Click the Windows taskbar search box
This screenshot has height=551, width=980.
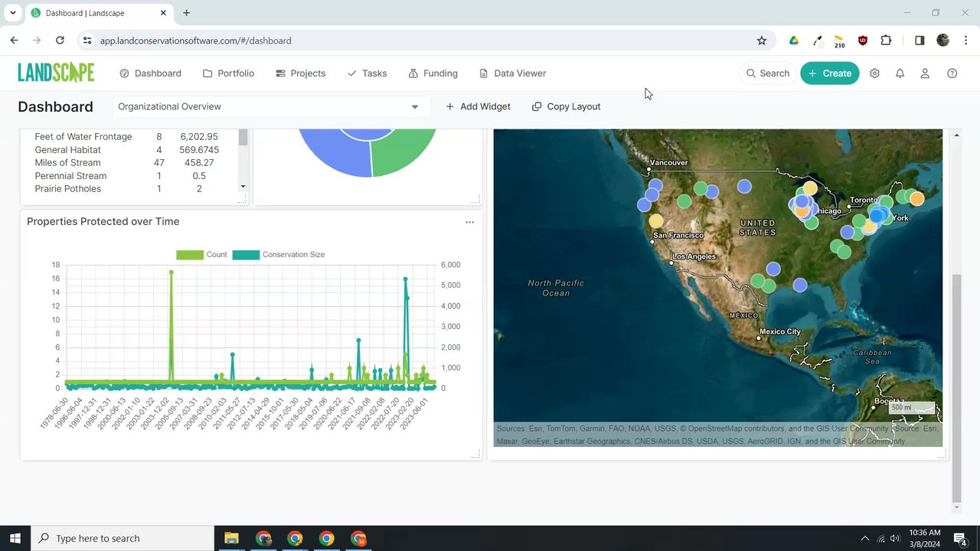(x=122, y=538)
